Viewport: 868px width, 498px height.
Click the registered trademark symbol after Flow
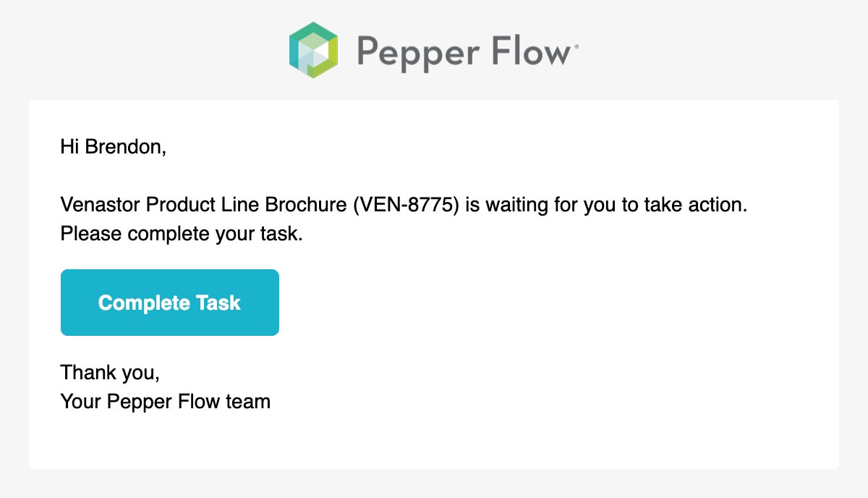[x=576, y=45]
